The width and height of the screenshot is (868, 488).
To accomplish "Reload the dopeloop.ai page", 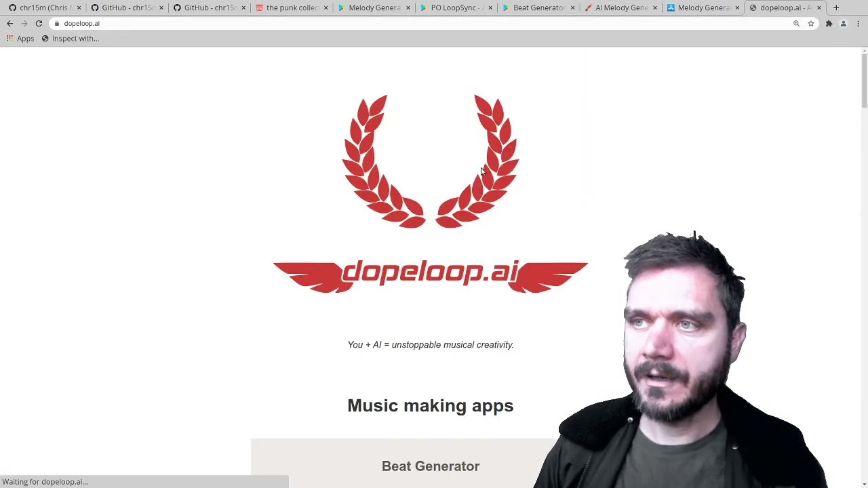I will pyautogui.click(x=39, y=23).
